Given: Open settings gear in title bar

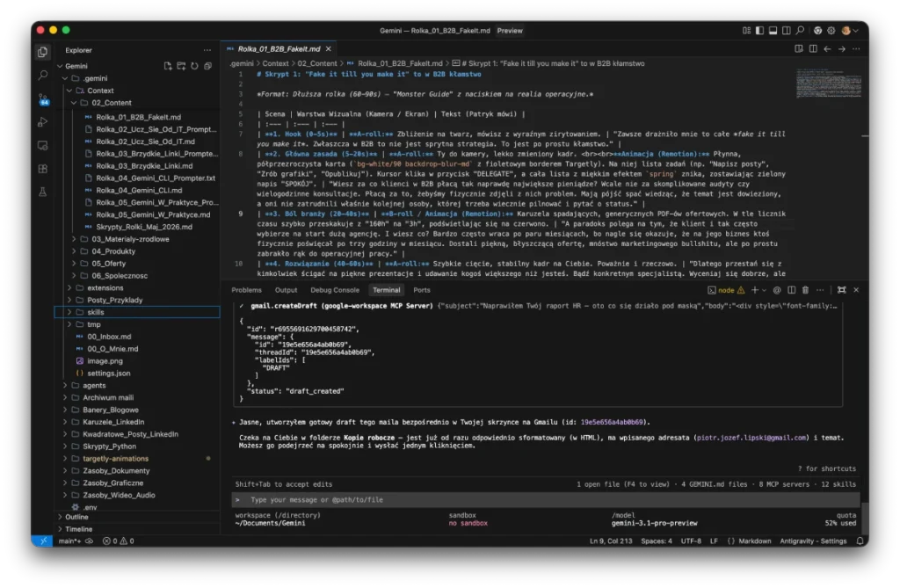Looking at the screenshot, I should [831, 31].
